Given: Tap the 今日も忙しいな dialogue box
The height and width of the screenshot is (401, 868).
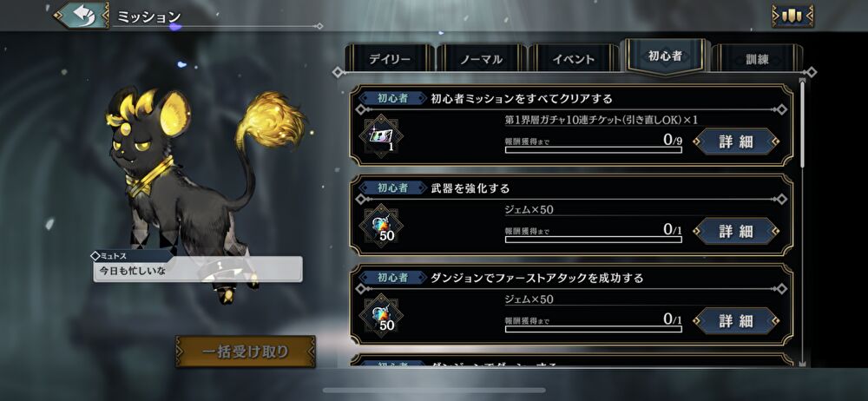Looking at the screenshot, I should tap(198, 269).
